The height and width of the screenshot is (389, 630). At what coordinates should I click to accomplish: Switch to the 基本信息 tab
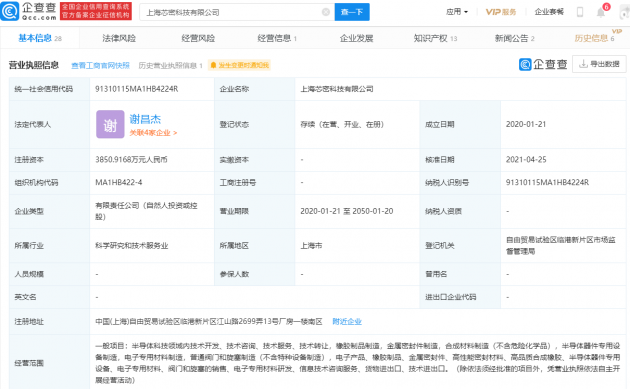coord(40,38)
